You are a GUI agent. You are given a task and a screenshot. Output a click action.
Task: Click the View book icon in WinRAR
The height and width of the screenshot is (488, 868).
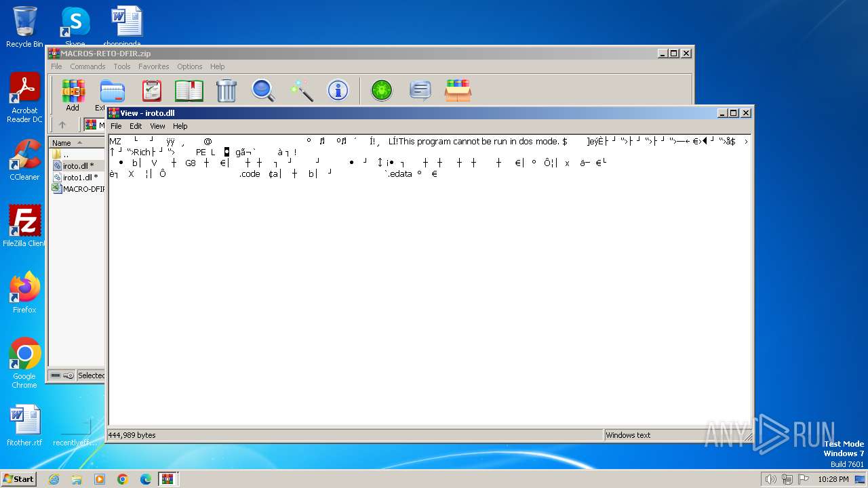(x=189, y=90)
